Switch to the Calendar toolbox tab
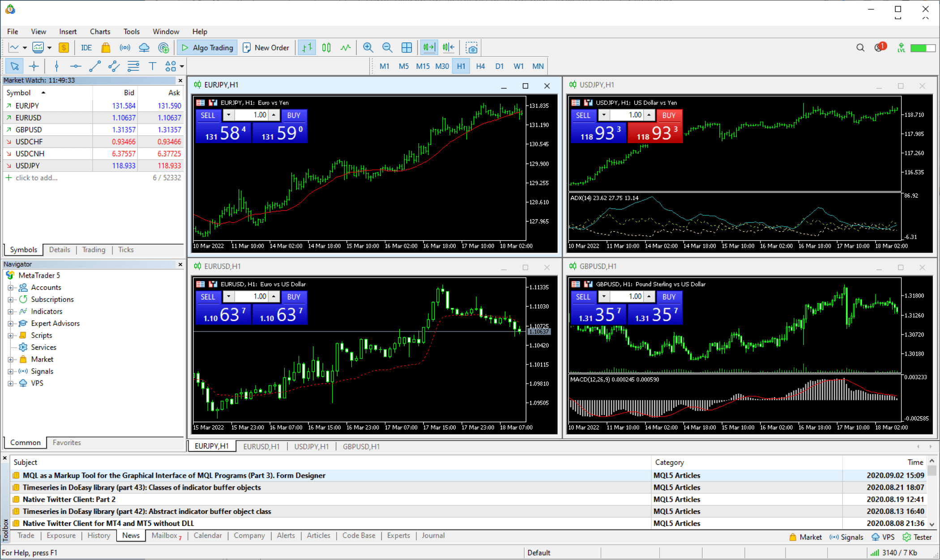This screenshot has width=940, height=560. 207,535
